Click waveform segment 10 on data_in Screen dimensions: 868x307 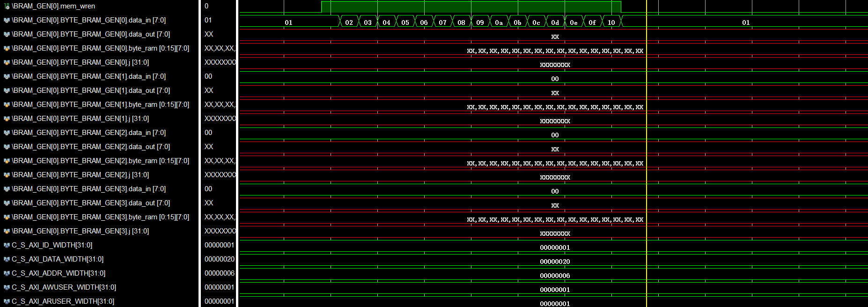coord(611,22)
